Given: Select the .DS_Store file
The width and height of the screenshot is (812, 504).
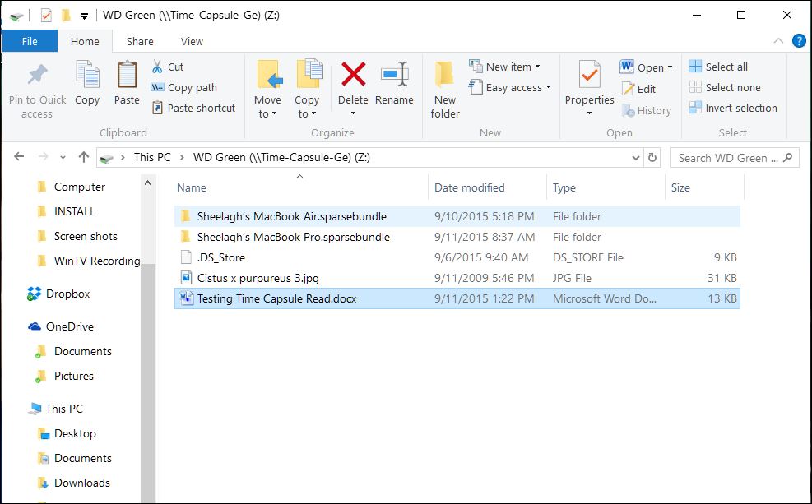Looking at the screenshot, I should (457, 257).
